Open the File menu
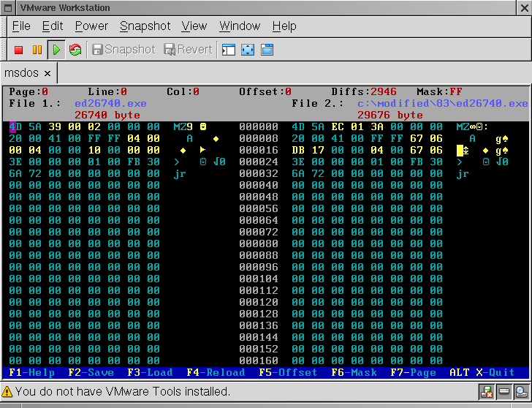This screenshot has width=532, height=408. [21, 26]
